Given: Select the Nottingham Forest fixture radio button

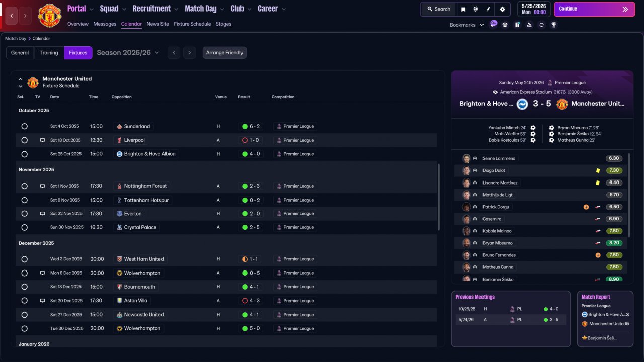Looking at the screenshot, I should 24,186.
